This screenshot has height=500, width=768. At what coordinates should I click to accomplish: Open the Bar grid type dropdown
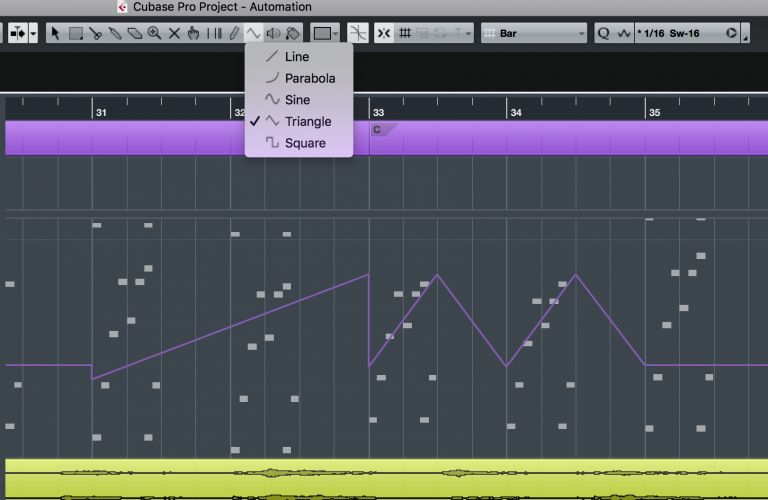534,33
